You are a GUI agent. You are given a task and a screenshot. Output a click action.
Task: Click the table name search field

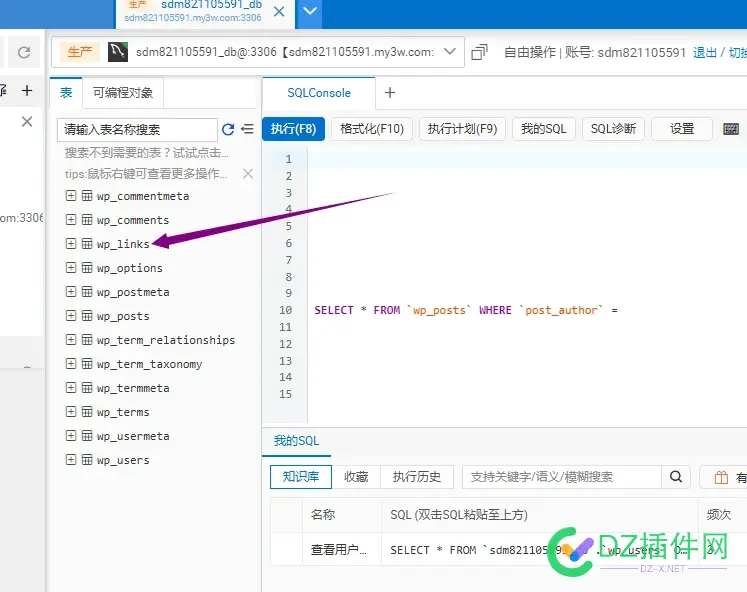click(x=137, y=130)
